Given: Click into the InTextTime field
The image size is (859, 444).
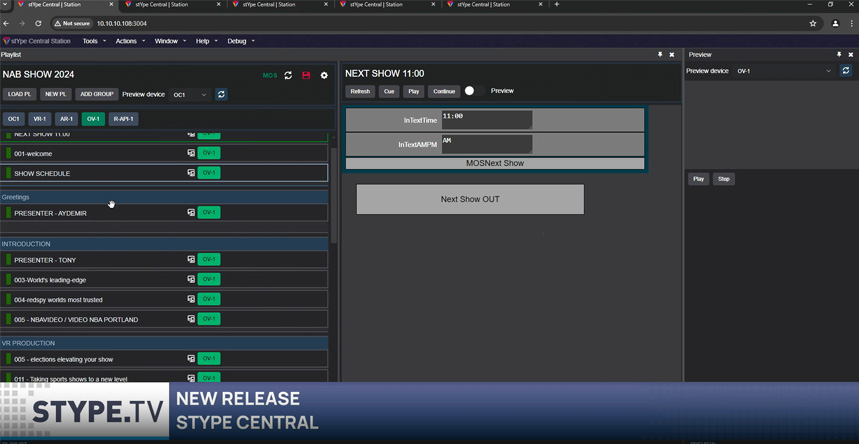Looking at the screenshot, I should point(487,120).
